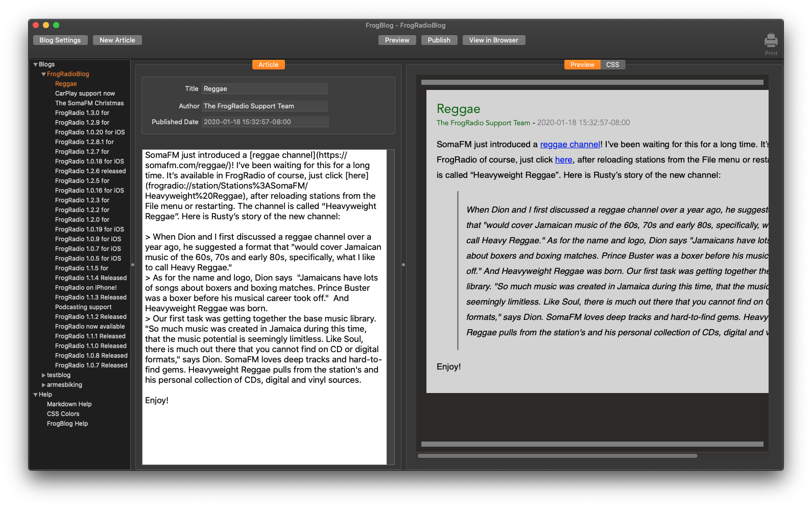Expand the armesbiking blog node
812x508 pixels.
44,385
